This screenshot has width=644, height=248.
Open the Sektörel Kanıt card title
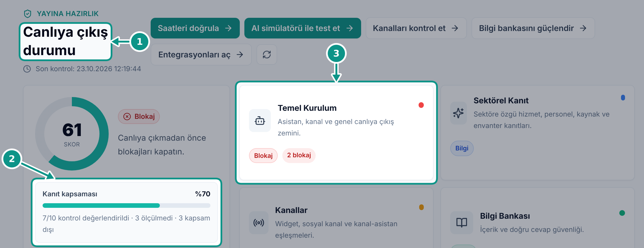click(501, 100)
